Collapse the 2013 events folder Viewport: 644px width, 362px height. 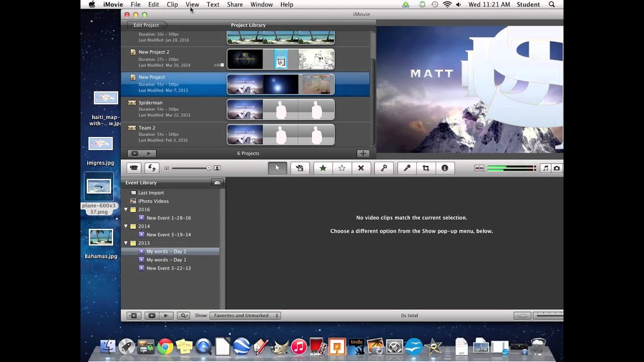pyautogui.click(x=126, y=243)
